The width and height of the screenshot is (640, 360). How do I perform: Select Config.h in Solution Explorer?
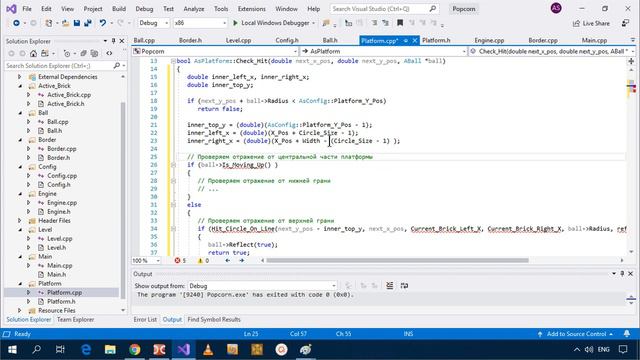tap(59, 184)
